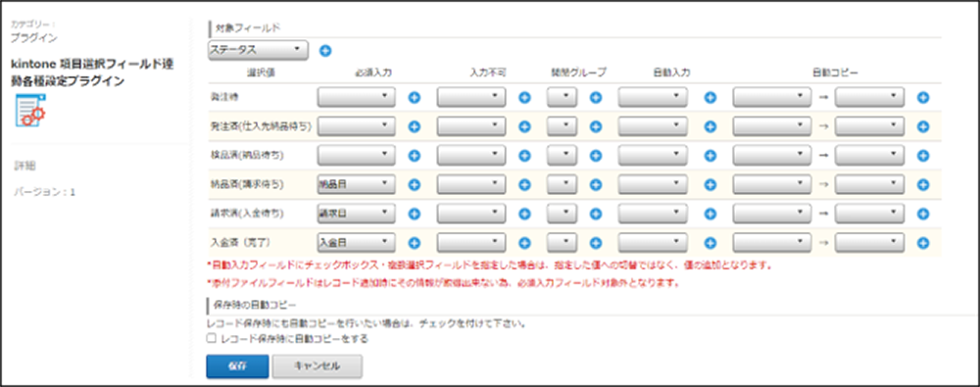This screenshot has height=387, width=980.
Task: Open the ステータス target field dropdown
Action: click(258, 50)
